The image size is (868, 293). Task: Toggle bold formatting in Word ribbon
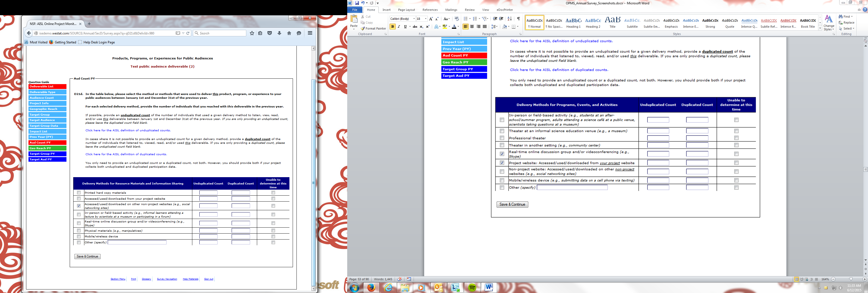[392, 27]
